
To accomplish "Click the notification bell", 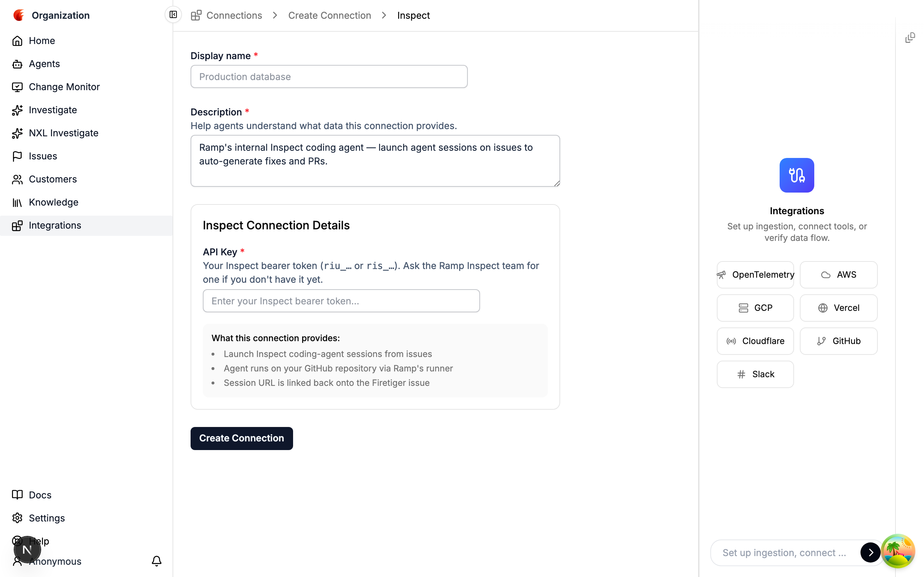I will (157, 561).
